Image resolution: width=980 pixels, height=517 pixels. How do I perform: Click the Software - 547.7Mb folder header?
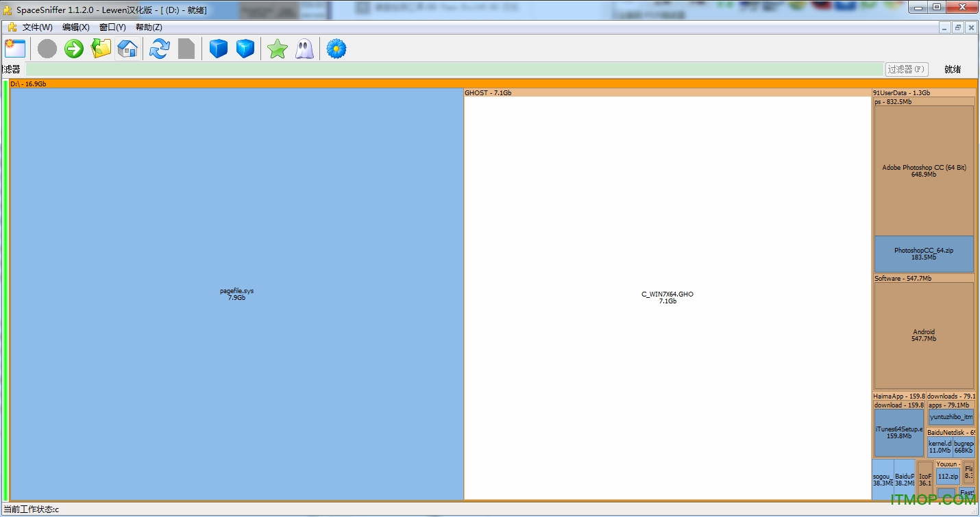(924, 278)
